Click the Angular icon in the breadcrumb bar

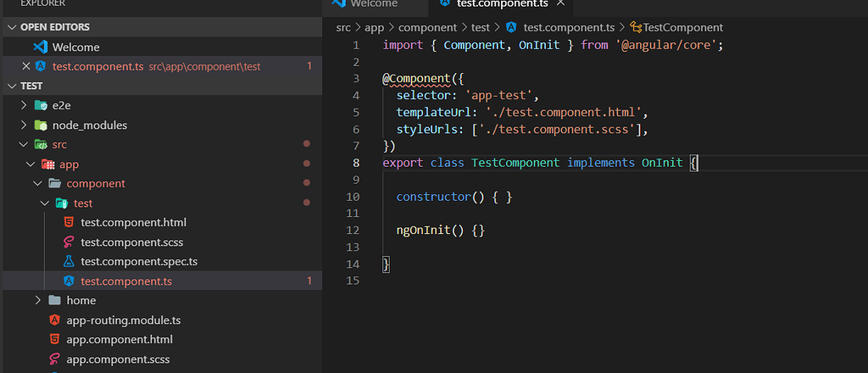click(x=511, y=27)
